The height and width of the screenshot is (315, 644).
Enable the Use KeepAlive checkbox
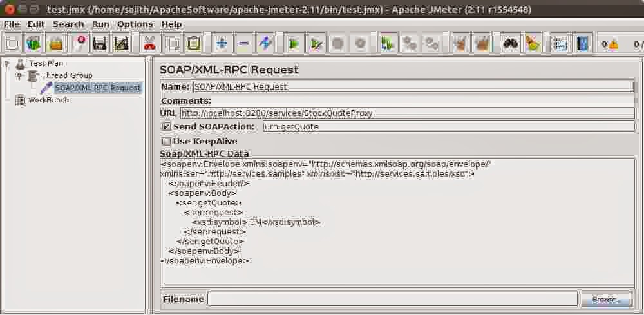tap(166, 142)
